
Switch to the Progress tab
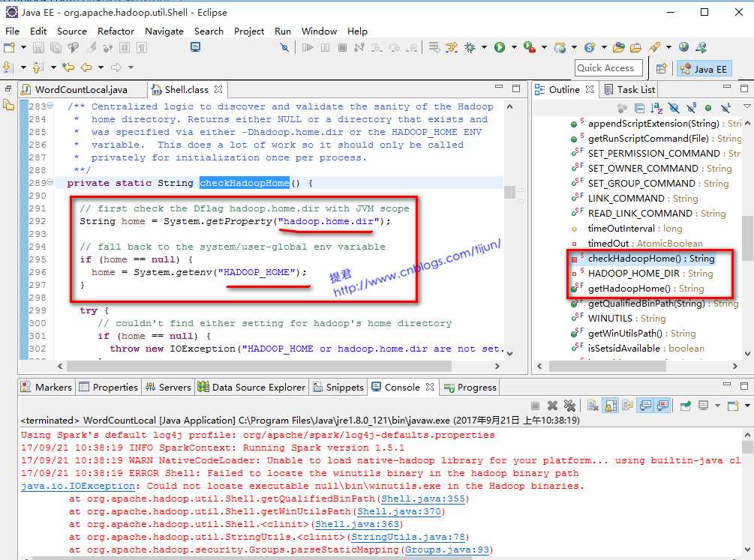(470, 387)
